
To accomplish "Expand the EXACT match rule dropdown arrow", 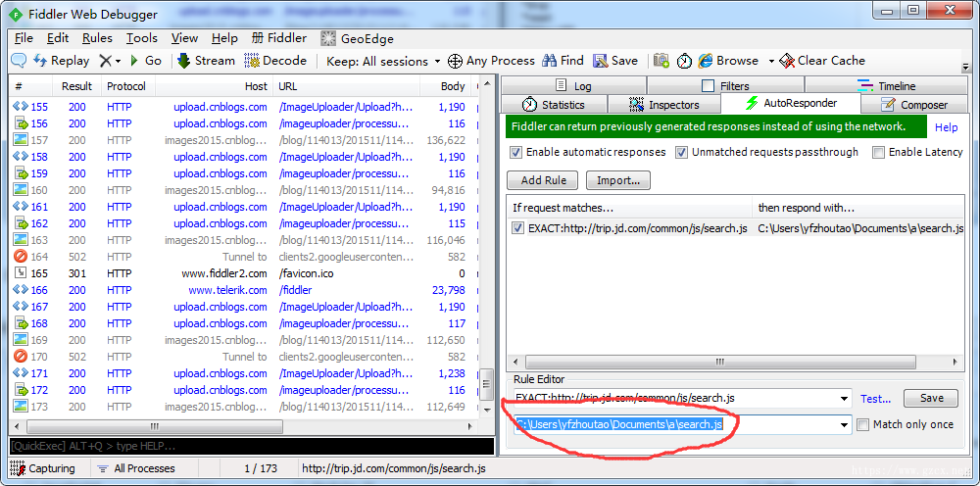I will [845, 399].
